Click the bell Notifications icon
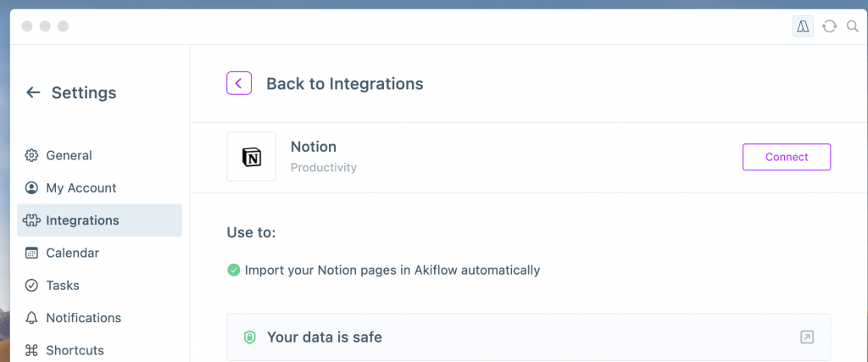 31,318
